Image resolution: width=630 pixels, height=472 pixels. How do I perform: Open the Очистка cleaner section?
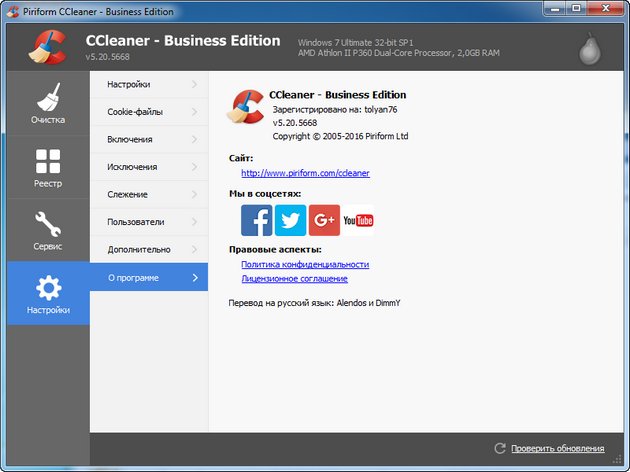(x=48, y=103)
